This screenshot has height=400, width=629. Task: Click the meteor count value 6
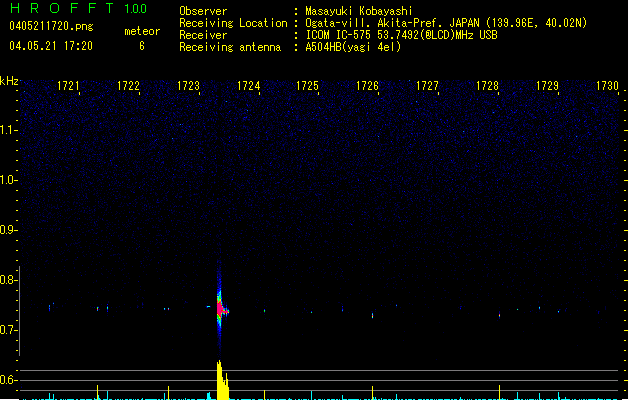142,46
